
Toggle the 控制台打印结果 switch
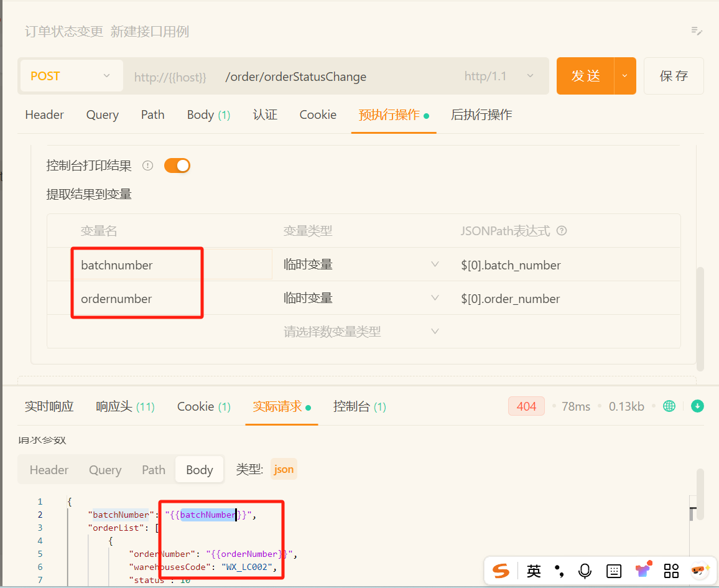(177, 166)
